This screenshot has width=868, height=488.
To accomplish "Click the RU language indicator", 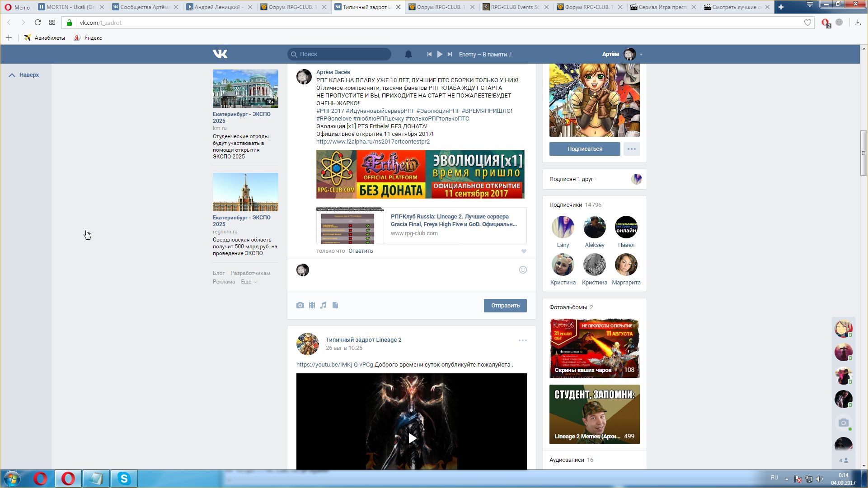I will (774, 478).
